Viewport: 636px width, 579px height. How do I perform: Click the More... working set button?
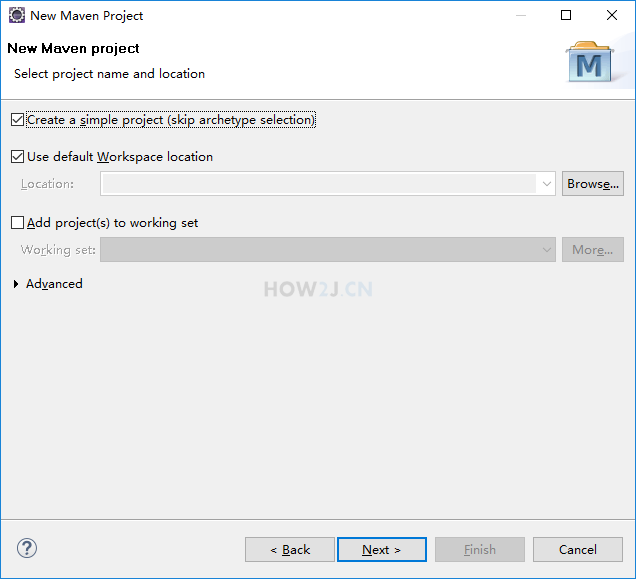pyautogui.click(x=593, y=250)
